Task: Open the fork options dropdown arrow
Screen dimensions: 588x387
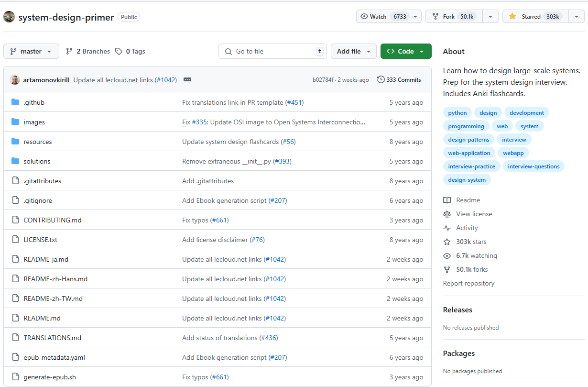Action: (490, 16)
